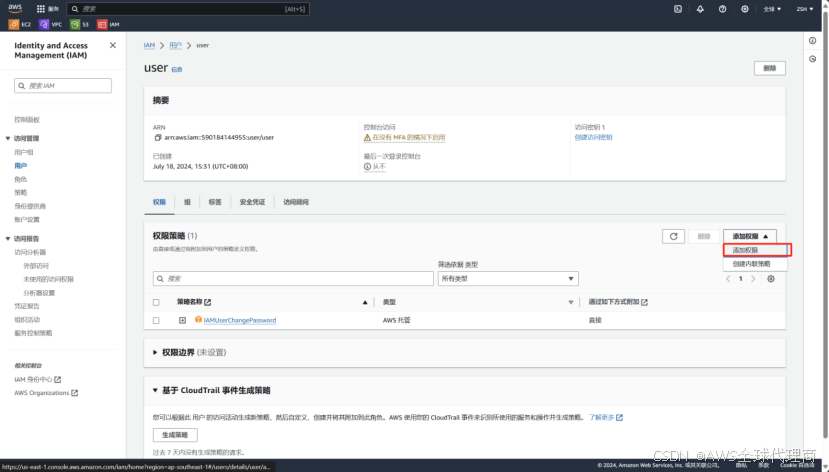Go to previous page of policies
The width and height of the screenshot is (829, 472).
click(x=728, y=279)
